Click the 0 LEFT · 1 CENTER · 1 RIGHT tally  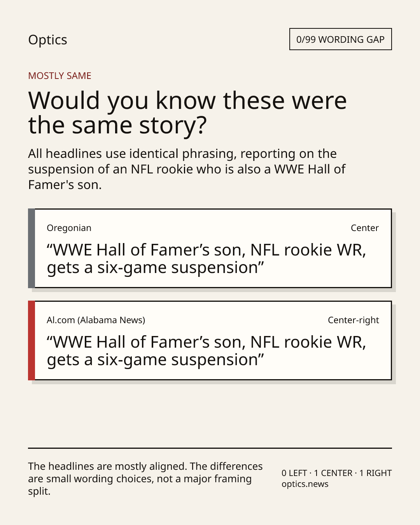pos(336,473)
